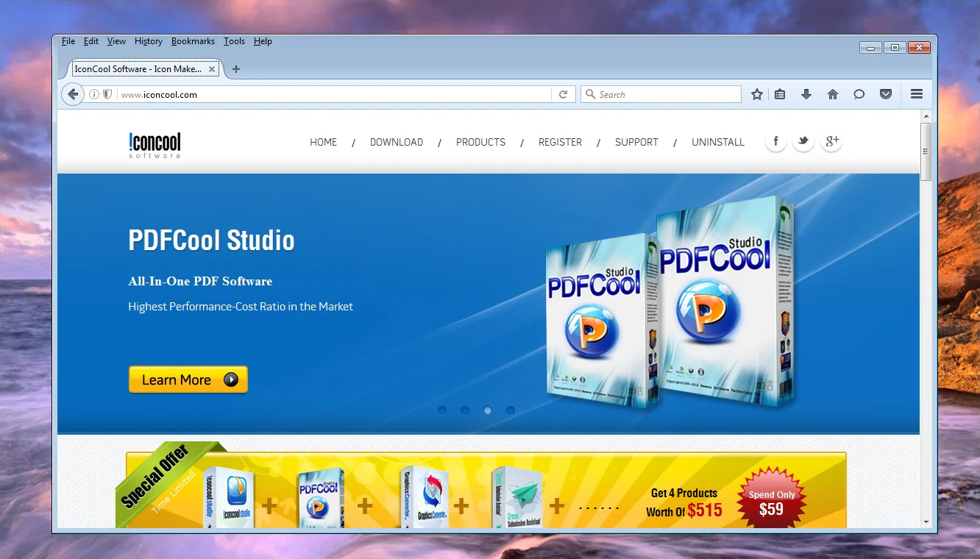
Task: Open the View menu
Action: click(116, 41)
